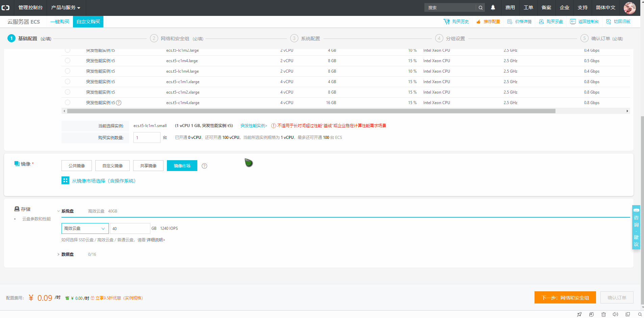This screenshot has height=318, width=644.
Task: Select the ecs.t5-c1m4.large instance radio
Action: (x=68, y=60)
